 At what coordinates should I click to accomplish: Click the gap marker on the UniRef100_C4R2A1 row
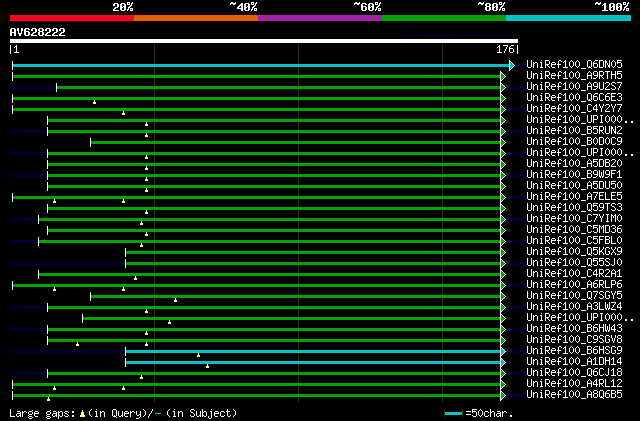(x=135, y=277)
